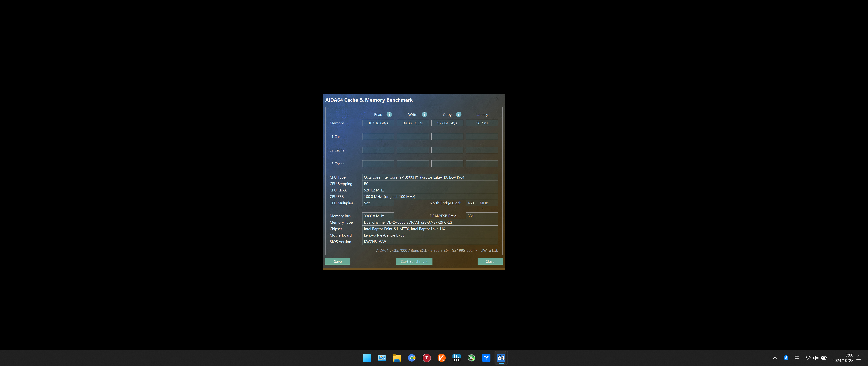This screenshot has width=868, height=366.
Task: Click the Memory Bus value 3300.8 MHz
Action: tap(378, 216)
